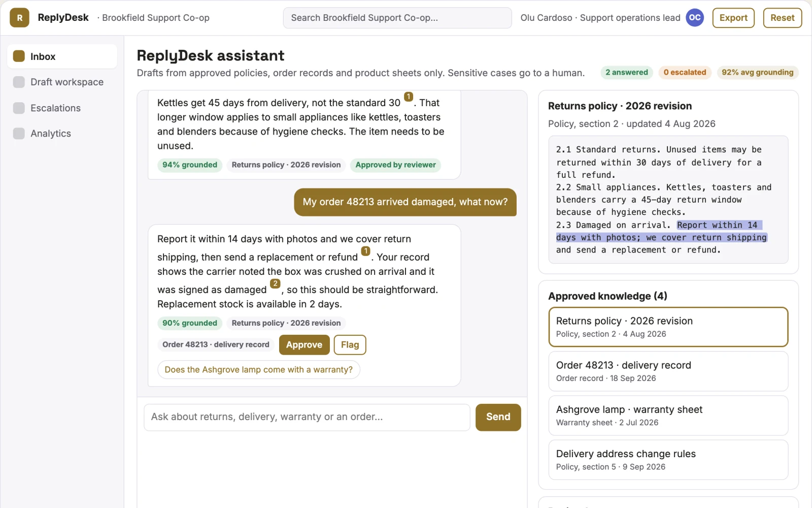Open citation 2 after 'signed as damaged'
The width and height of the screenshot is (812, 508).
pos(275,283)
